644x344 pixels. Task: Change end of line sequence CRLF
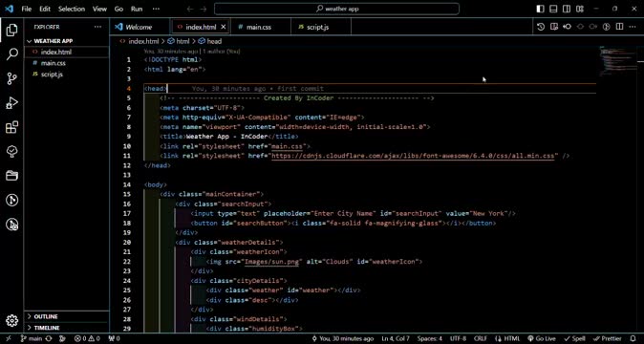click(480, 338)
